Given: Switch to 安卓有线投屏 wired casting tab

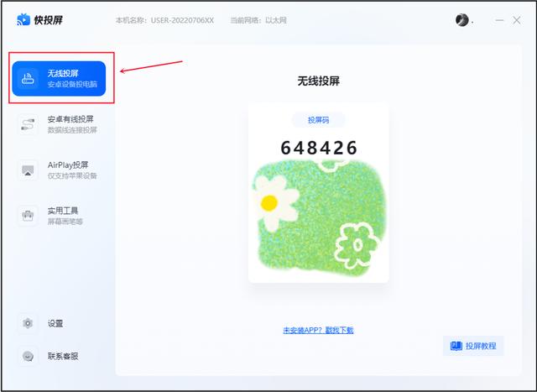Looking at the screenshot, I should click(59, 124).
